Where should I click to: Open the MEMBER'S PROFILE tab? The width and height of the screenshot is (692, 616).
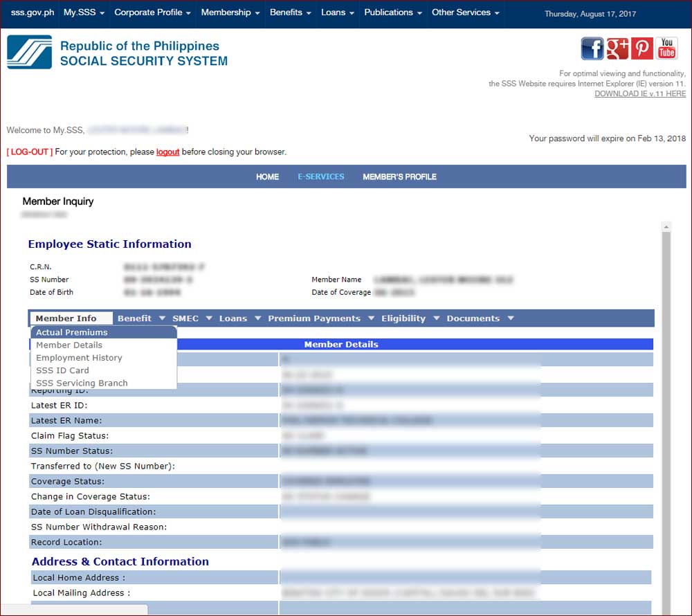click(399, 176)
